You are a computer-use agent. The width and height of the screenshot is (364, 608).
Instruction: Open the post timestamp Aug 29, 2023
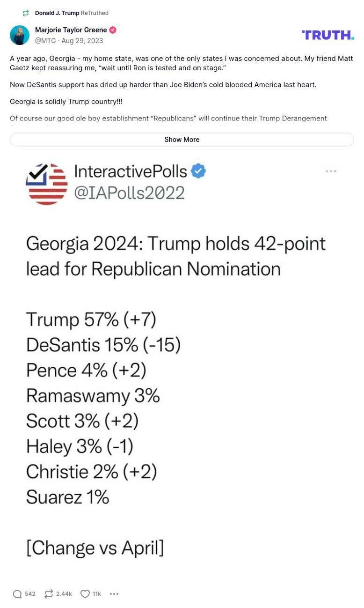tap(82, 41)
